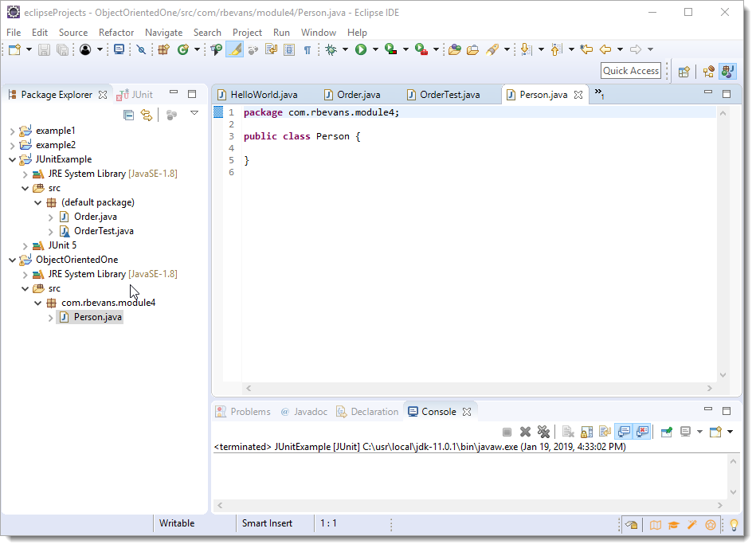756x548 pixels.
Task: Switch to the JUnit view tab
Action: click(135, 95)
